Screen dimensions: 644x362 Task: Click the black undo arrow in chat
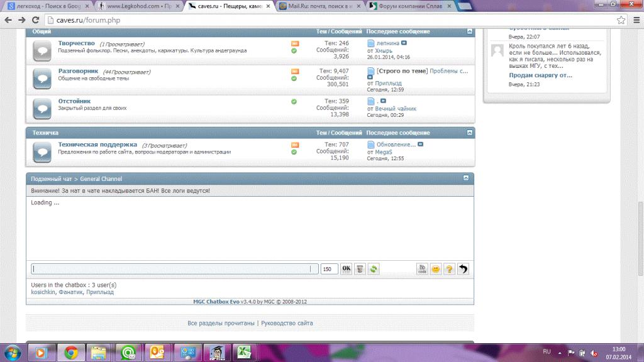click(x=463, y=269)
